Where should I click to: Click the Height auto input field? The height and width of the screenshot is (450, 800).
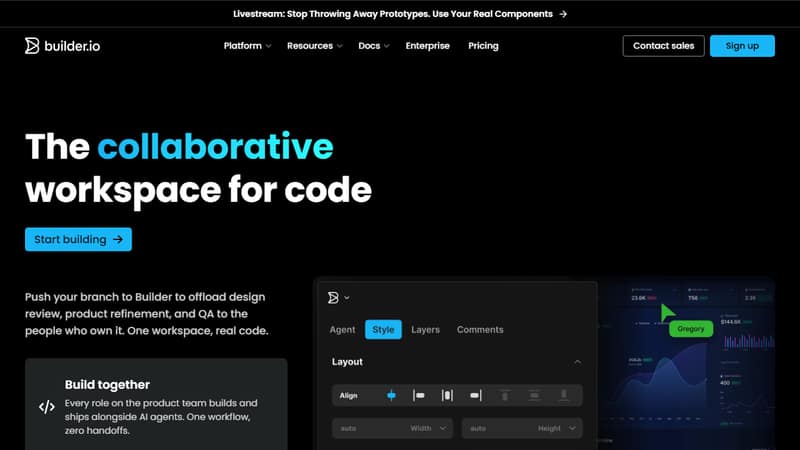(522, 429)
